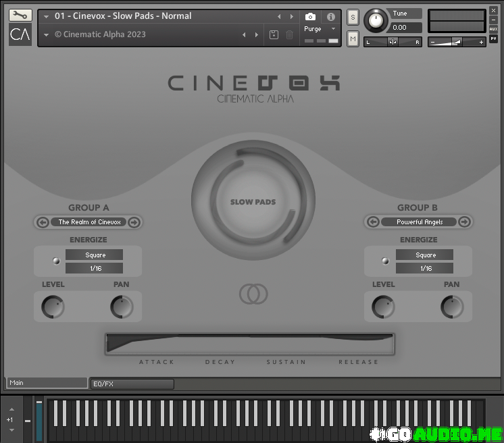Click the Slow Pads center button
The height and width of the screenshot is (443, 504).
click(x=253, y=202)
